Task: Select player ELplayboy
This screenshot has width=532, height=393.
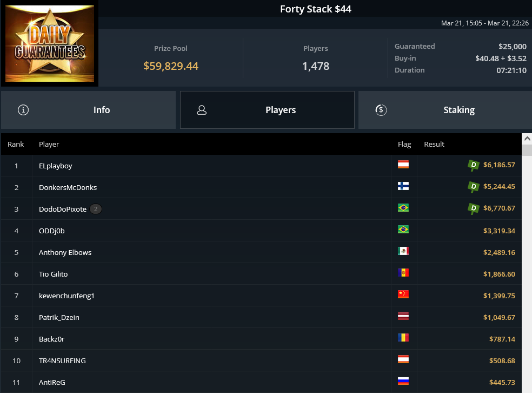Action: (x=55, y=166)
